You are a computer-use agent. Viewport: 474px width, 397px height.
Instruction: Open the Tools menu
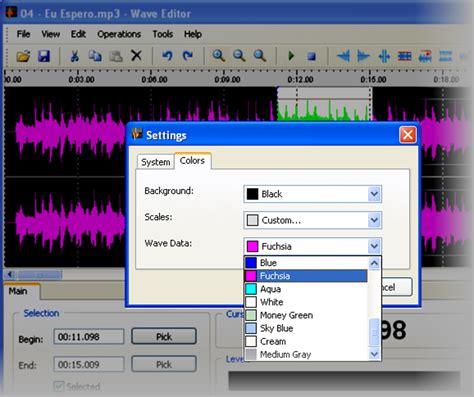163,34
